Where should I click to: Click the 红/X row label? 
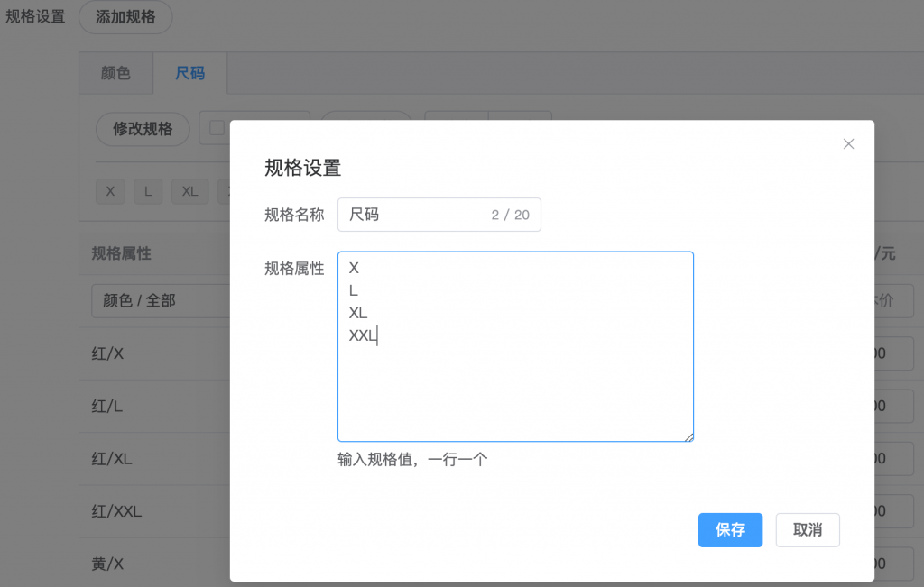point(107,353)
